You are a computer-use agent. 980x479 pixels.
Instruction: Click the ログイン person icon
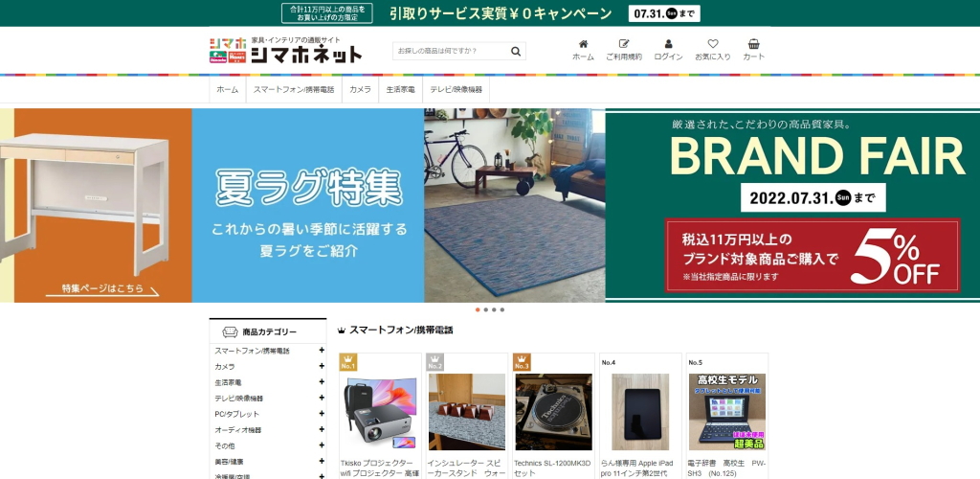(x=668, y=44)
